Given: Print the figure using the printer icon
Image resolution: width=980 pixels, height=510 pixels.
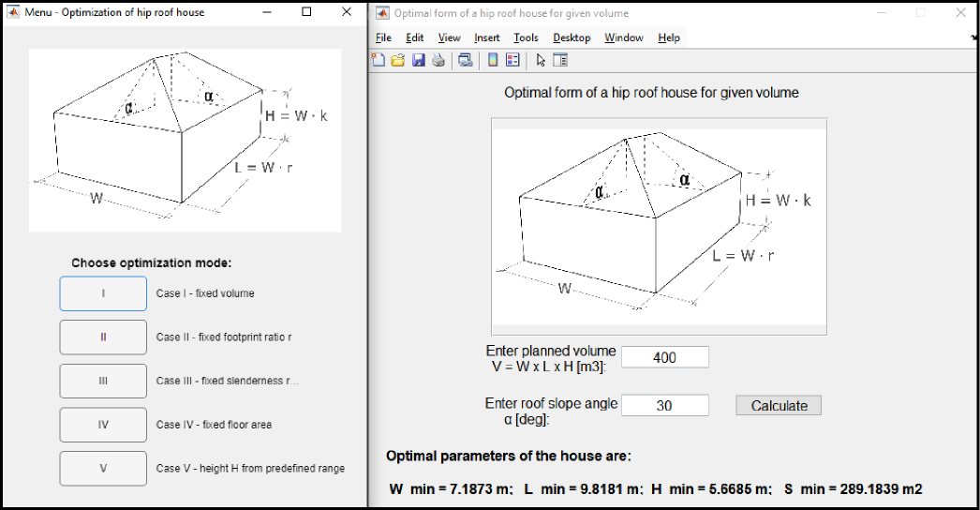Looking at the screenshot, I should (438, 60).
